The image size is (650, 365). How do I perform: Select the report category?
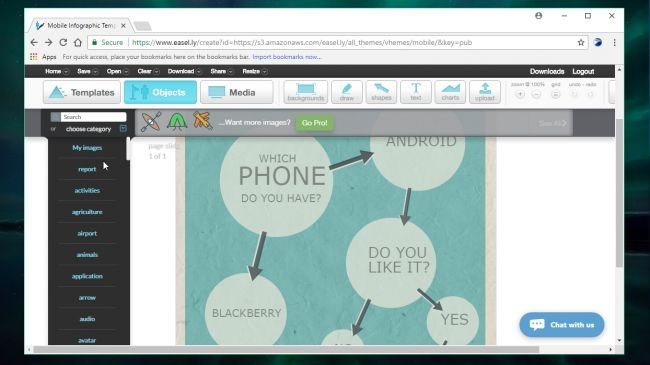(x=87, y=169)
